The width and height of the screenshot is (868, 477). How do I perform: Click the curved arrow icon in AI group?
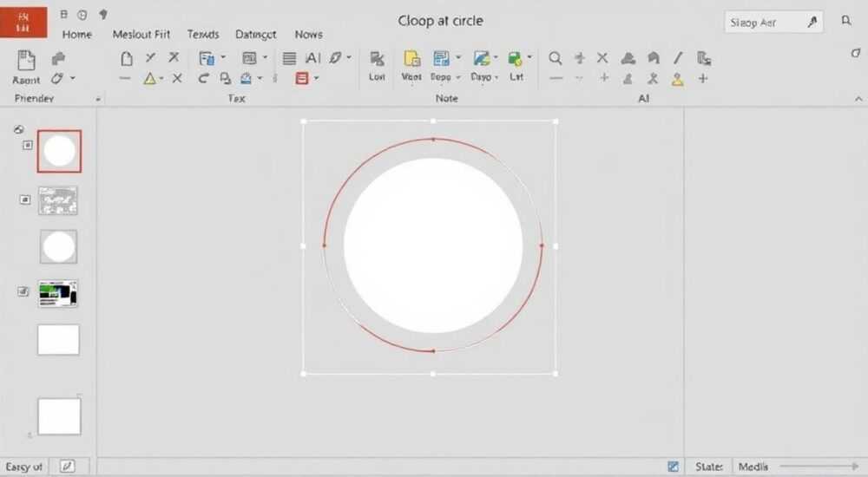pyautogui.click(x=654, y=57)
